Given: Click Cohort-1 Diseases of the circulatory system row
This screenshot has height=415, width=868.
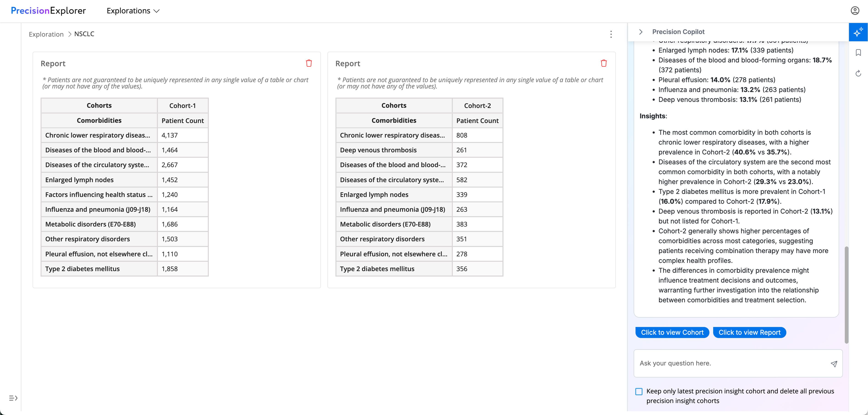Looking at the screenshot, I should pyautogui.click(x=124, y=165).
